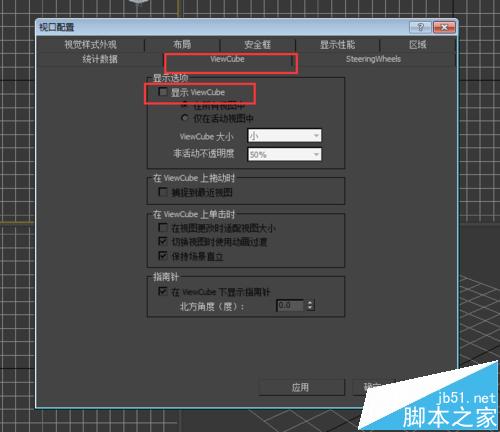Open the 非活动不透明度 dropdown showing 50%
The image size is (500, 432).
(x=284, y=154)
